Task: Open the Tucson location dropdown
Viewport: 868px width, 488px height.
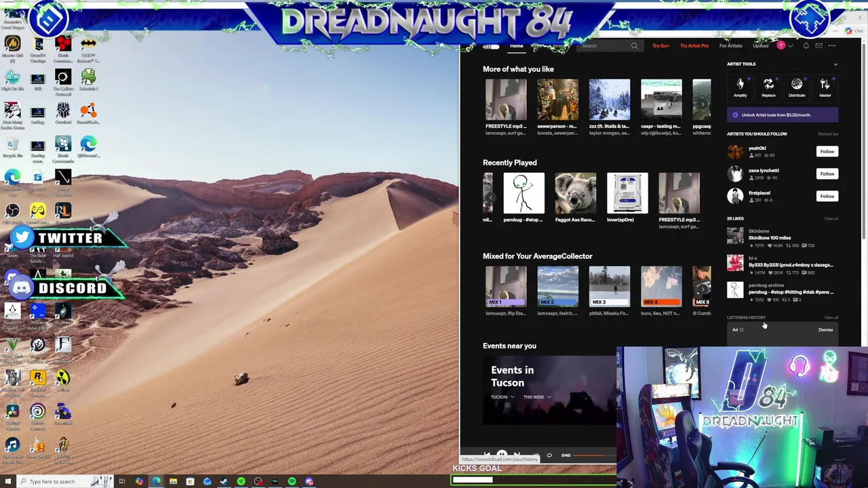Action: click(502, 397)
